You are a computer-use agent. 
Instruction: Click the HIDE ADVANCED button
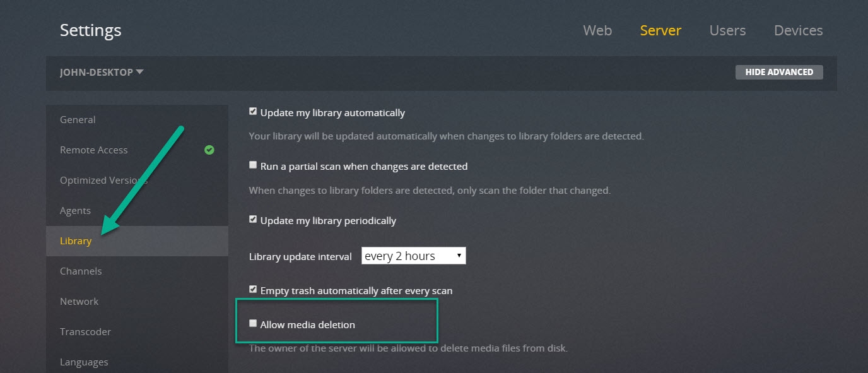(779, 72)
